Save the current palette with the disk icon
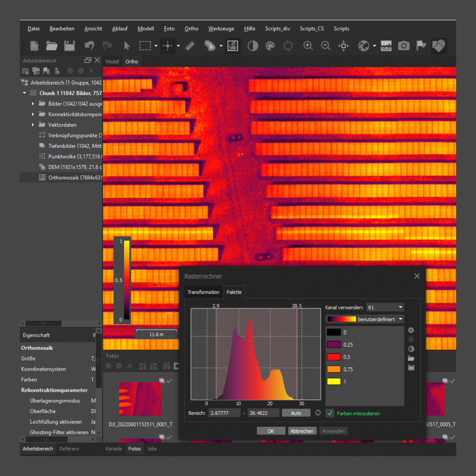476x476 pixels. click(411, 367)
